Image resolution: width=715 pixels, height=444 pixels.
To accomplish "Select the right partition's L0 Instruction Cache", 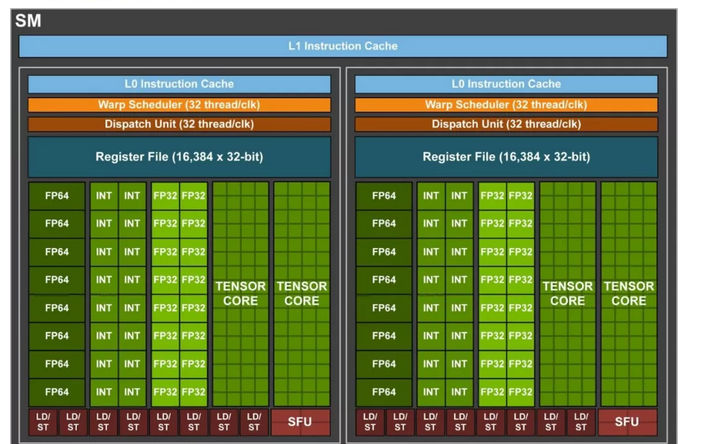I will tap(506, 84).
